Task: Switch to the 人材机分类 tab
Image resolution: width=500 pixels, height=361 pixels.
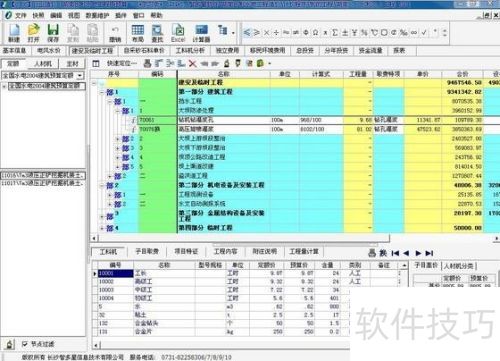Action: point(459,266)
